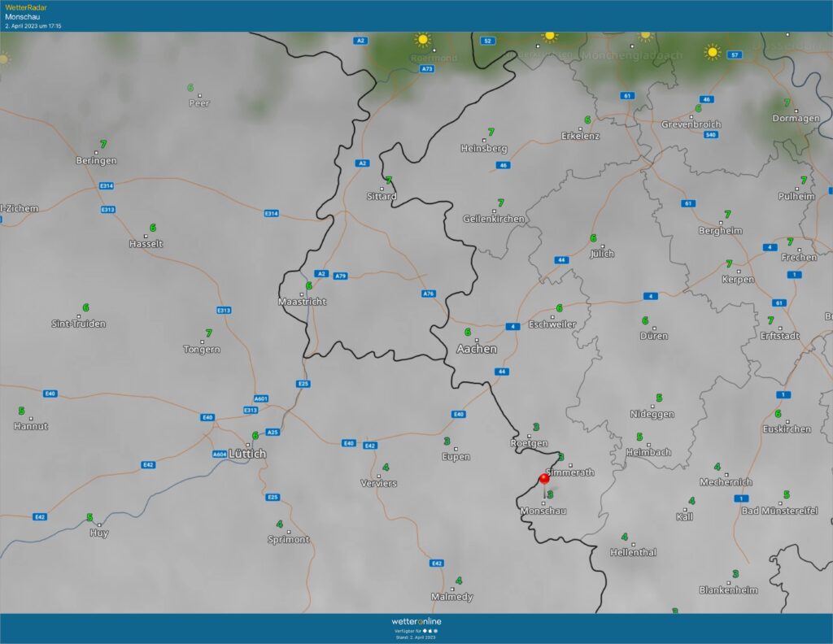Click the Kerpen town label
The height and width of the screenshot is (644, 833).
739,279
